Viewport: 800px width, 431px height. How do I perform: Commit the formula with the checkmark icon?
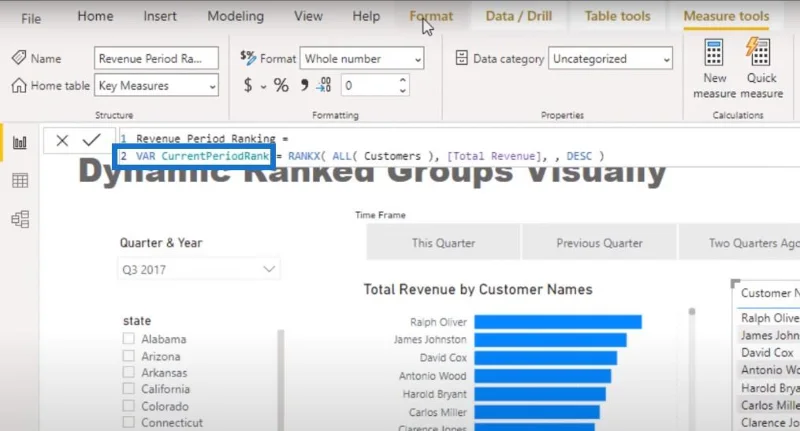tap(92, 139)
